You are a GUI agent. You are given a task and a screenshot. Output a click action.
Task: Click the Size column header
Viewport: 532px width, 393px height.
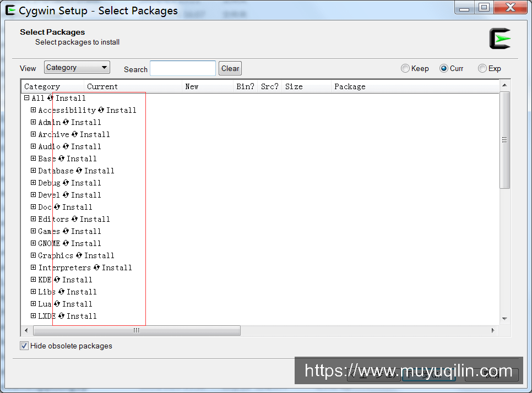[x=306, y=86]
